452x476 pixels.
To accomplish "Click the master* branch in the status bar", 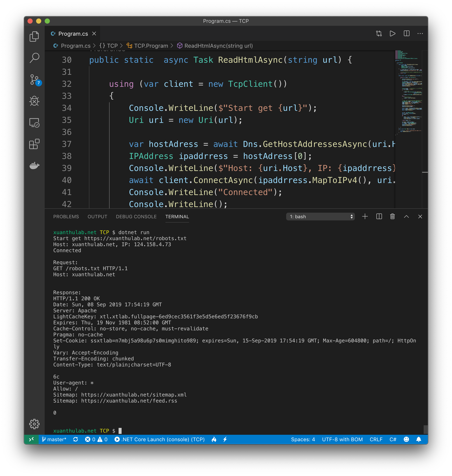I will coord(54,439).
